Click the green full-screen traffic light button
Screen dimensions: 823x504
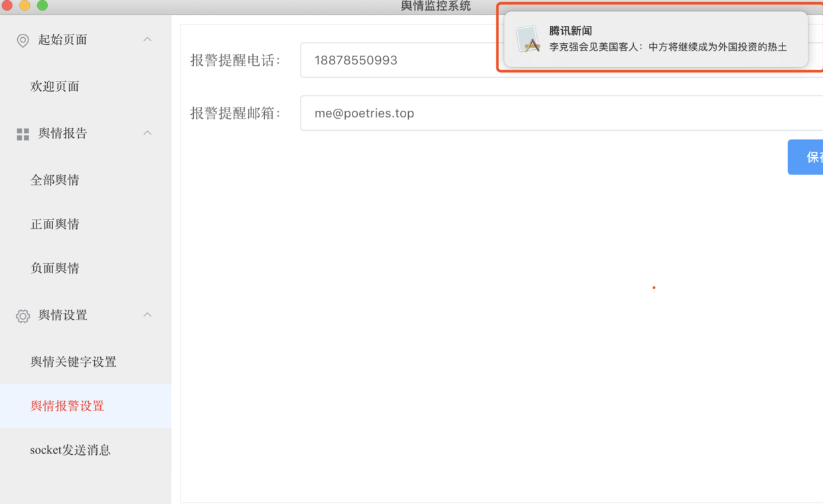click(x=42, y=5)
